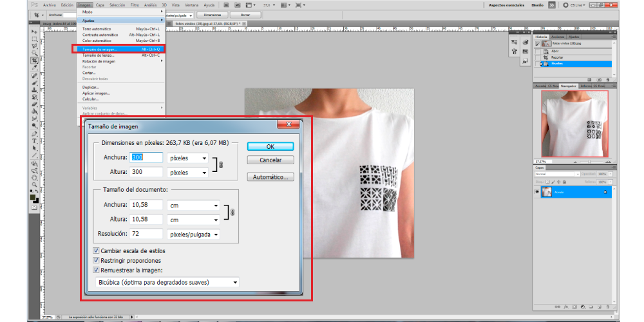
Task: Open Mini Bridge from application bar
Action: [238, 5]
